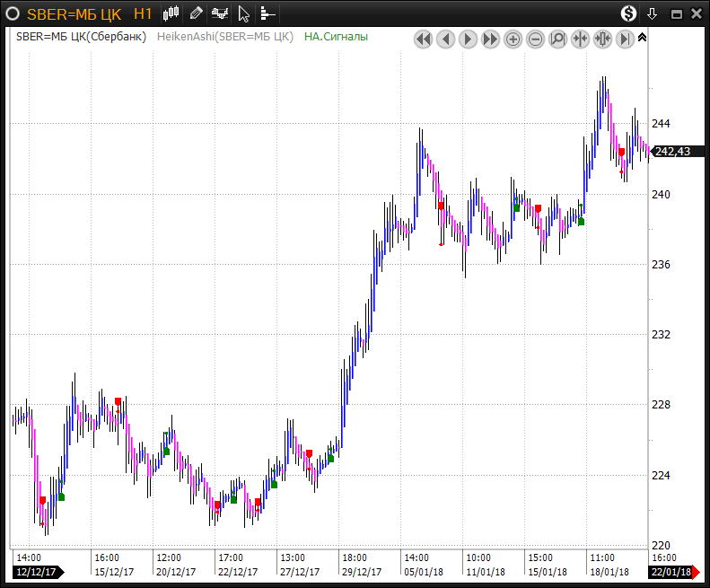
Task: Select the cursor pointer tool
Action: point(243,13)
